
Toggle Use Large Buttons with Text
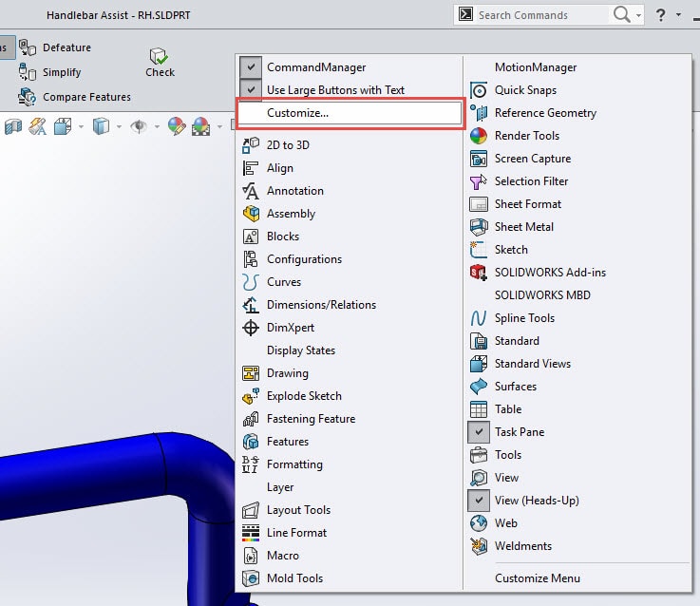251,90
